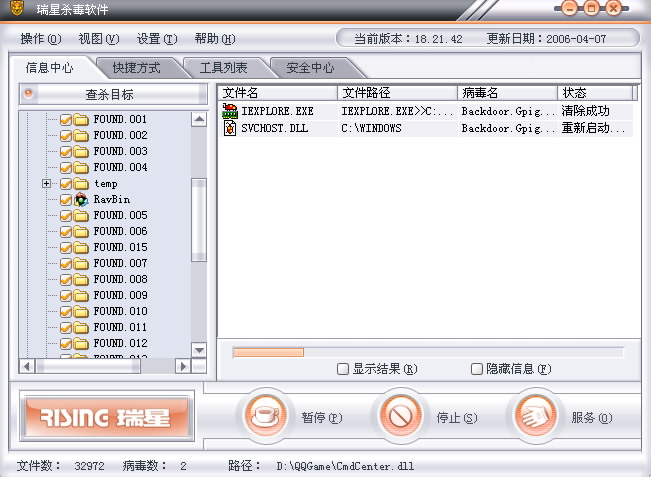Screen dimensions: 651x477
Task: Toggle the temp folder checkbox
Action: (x=66, y=184)
